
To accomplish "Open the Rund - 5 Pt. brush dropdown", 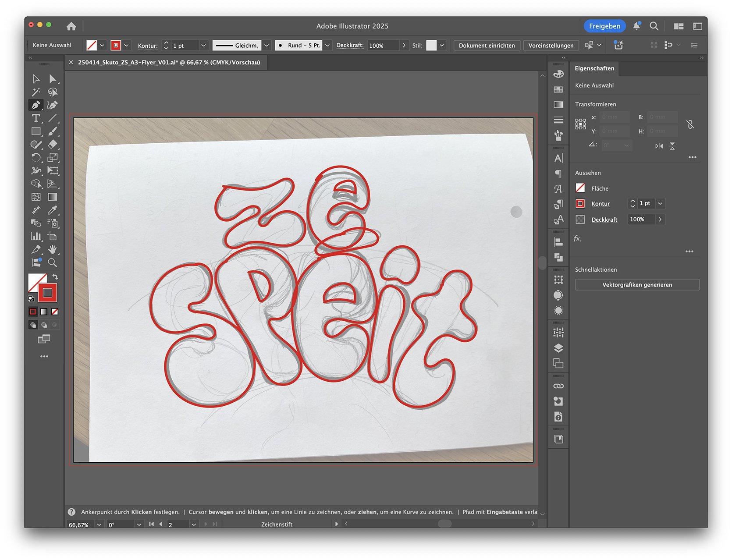I will 327,46.
